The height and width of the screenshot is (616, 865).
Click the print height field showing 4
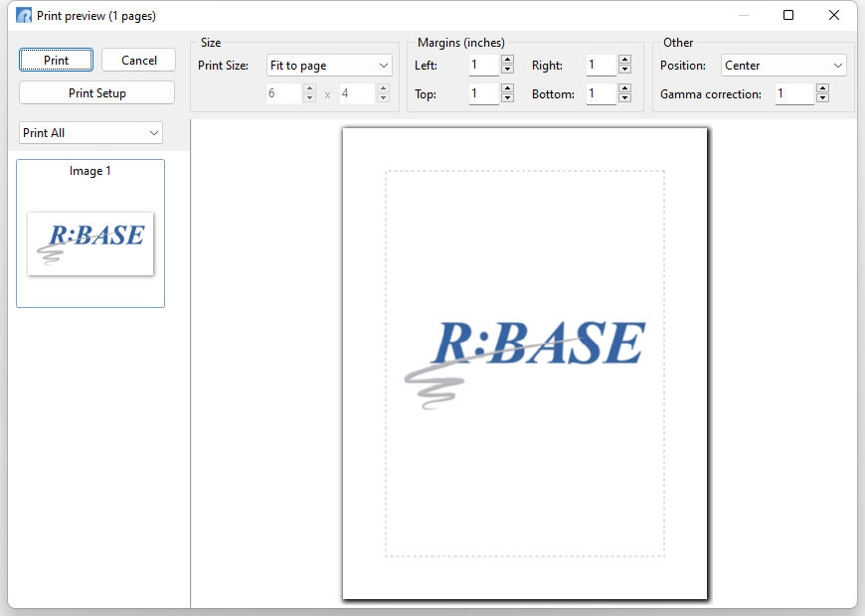(x=357, y=93)
